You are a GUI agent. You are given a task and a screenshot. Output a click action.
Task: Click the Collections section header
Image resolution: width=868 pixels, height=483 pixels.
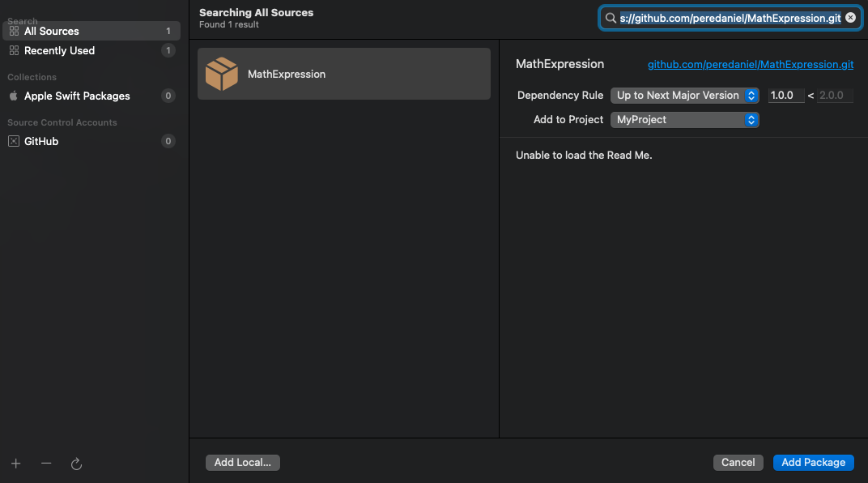point(32,77)
